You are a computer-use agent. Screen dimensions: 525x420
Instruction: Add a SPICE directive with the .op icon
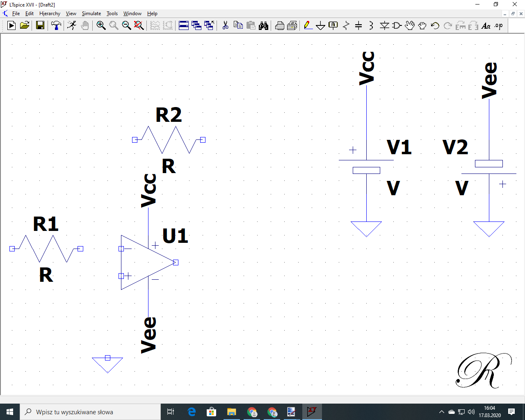[x=498, y=25]
